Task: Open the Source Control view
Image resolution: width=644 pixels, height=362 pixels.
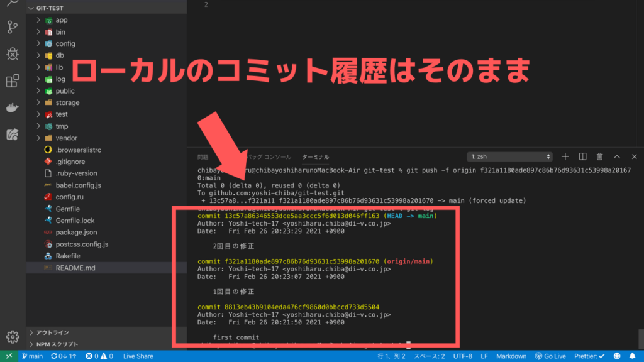Action: (13, 27)
